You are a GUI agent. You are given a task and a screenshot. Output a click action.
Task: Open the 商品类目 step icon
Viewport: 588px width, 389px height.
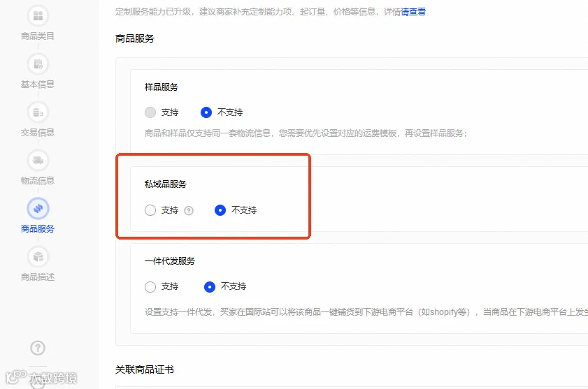(x=38, y=16)
